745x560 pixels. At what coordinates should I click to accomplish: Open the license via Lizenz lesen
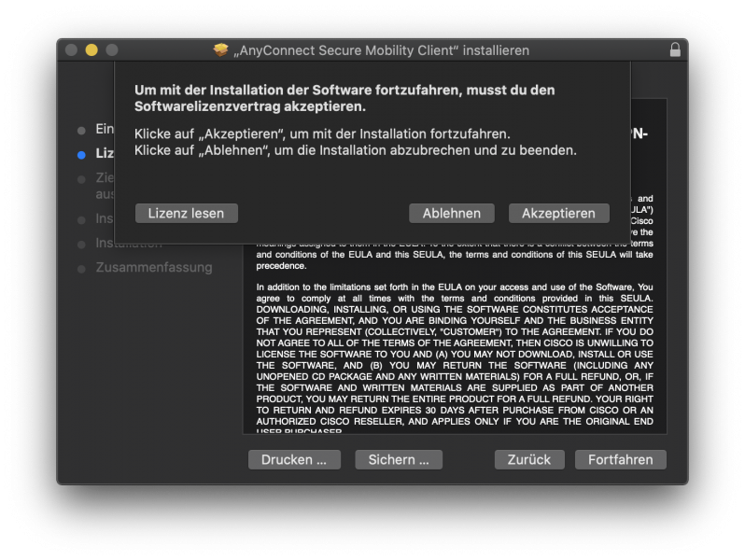point(187,213)
